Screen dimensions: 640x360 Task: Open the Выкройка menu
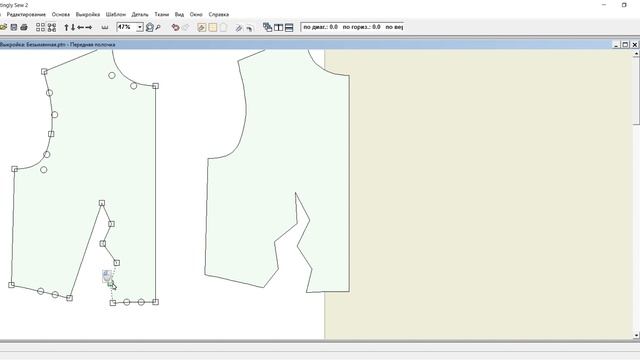(x=88, y=14)
